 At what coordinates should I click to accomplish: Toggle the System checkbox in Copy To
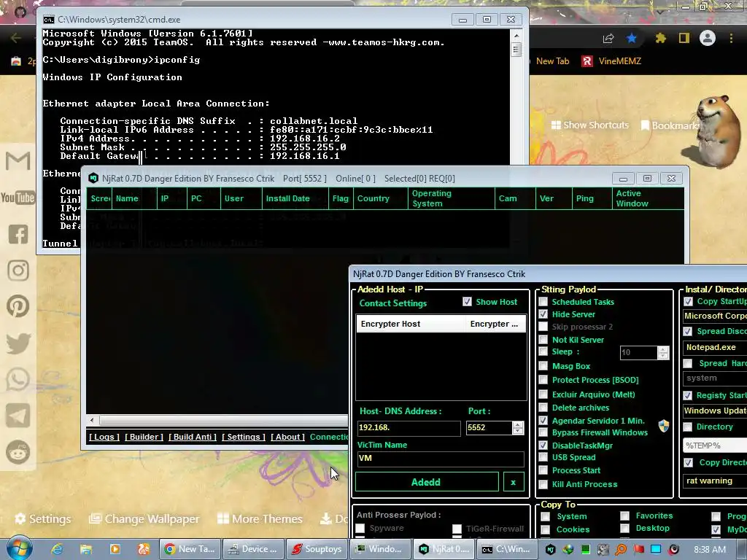546,517
